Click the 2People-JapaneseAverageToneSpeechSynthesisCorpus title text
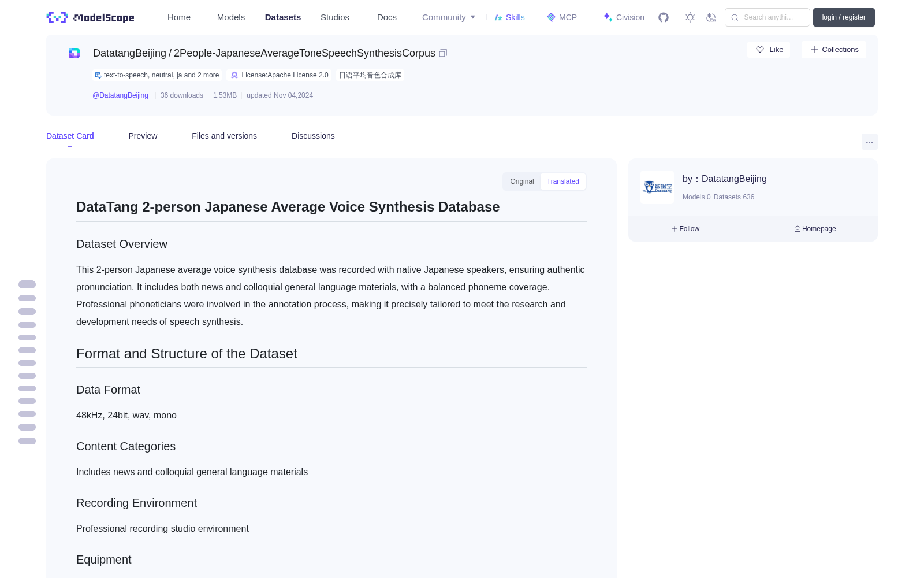The height and width of the screenshot is (578, 924). pyautogui.click(x=304, y=53)
